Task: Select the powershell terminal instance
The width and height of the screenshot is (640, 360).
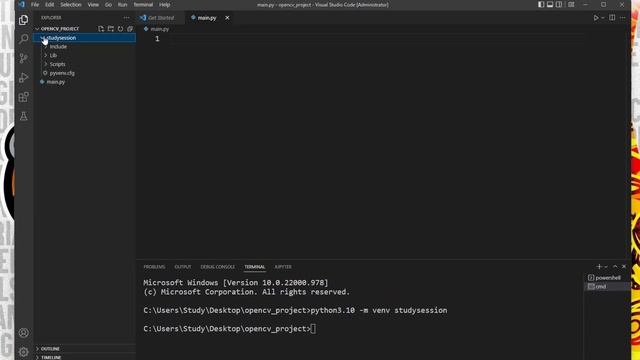Action: pos(607,278)
